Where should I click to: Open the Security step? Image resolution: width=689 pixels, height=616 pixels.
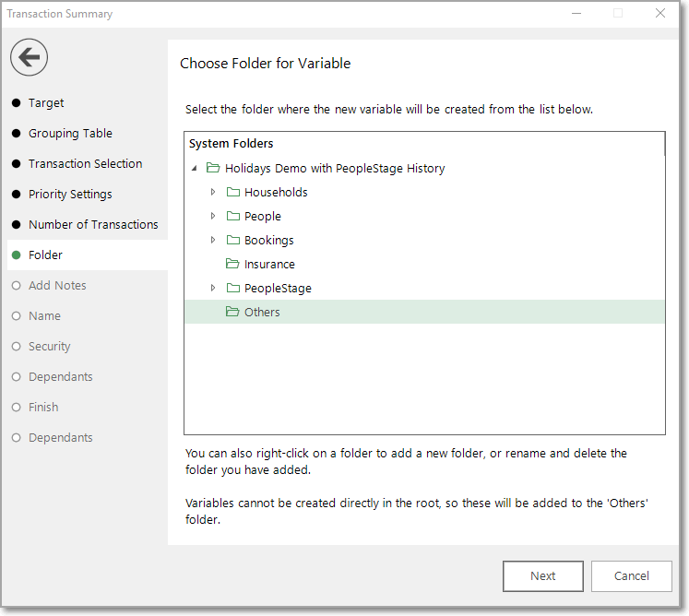point(49,346)
